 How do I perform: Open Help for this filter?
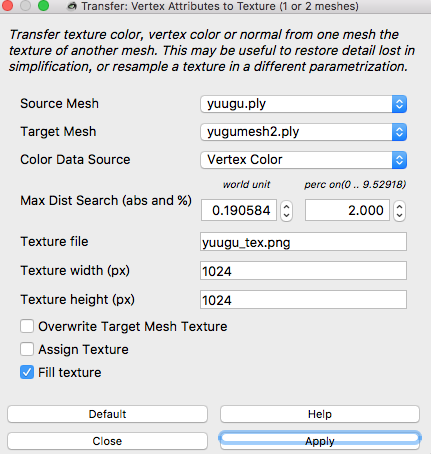tap(320, 414)
